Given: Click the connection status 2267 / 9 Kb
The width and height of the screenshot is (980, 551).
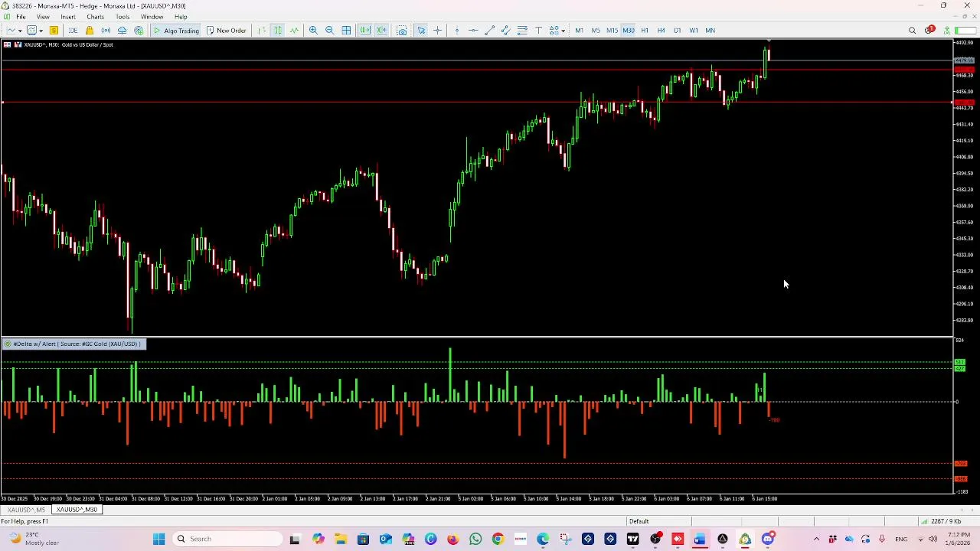Looking at the screenshot, I should (946, 521).
